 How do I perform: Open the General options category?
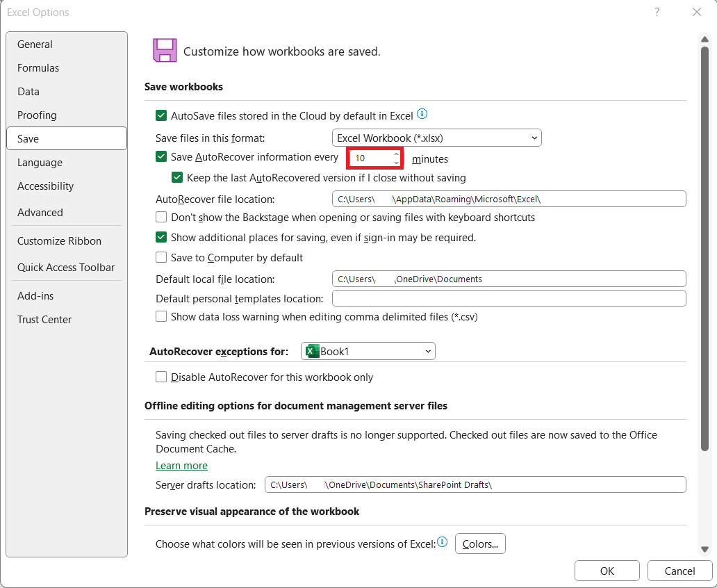click(x=67, y=44)
